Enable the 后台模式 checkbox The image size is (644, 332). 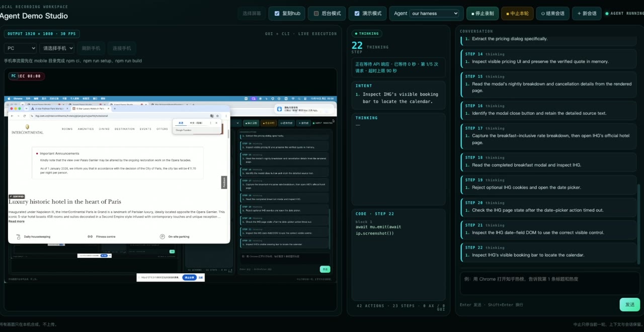pyautogui.click(x=316, y=14)
